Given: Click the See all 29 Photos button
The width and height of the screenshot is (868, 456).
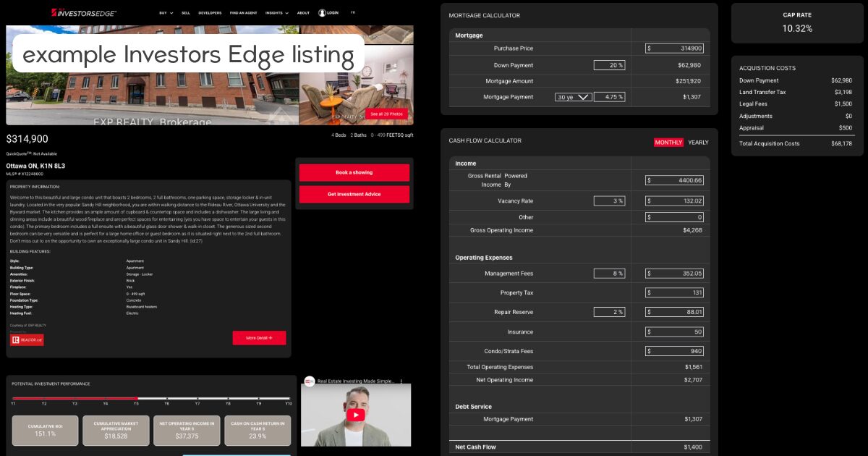Looking at the screenshot, I should 386,114.
